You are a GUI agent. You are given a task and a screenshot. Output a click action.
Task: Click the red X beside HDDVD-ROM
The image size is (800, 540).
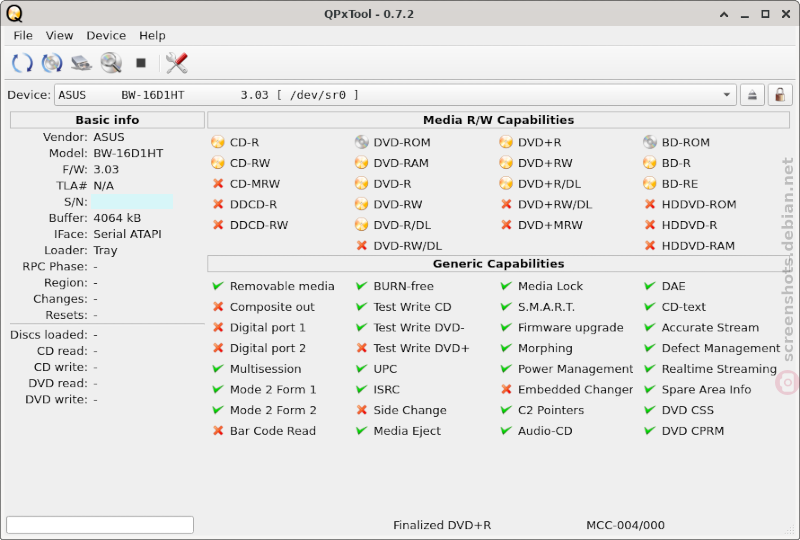tap(649, 204)
